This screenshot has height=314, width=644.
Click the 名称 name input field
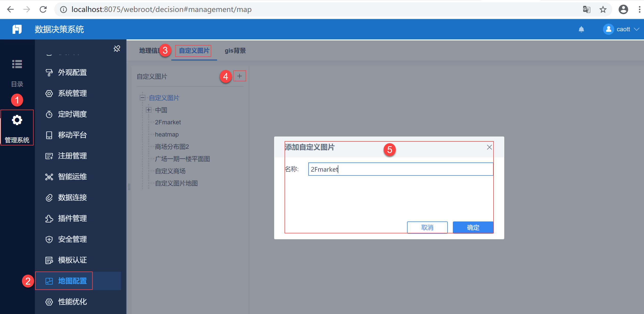[400, 169]
